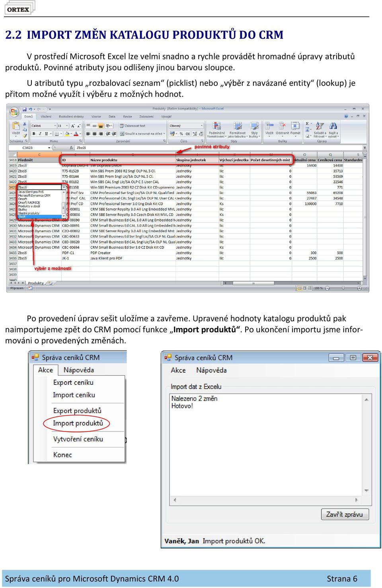Open the dropdown arrow of cell C3423
382x588 pixels.
[x=64, y=187]
